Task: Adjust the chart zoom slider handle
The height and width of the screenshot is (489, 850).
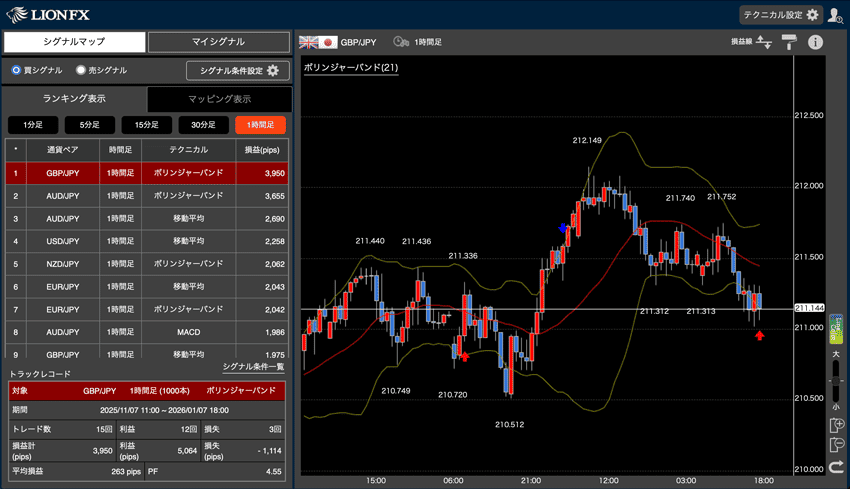Action: (x=836, y=381)
